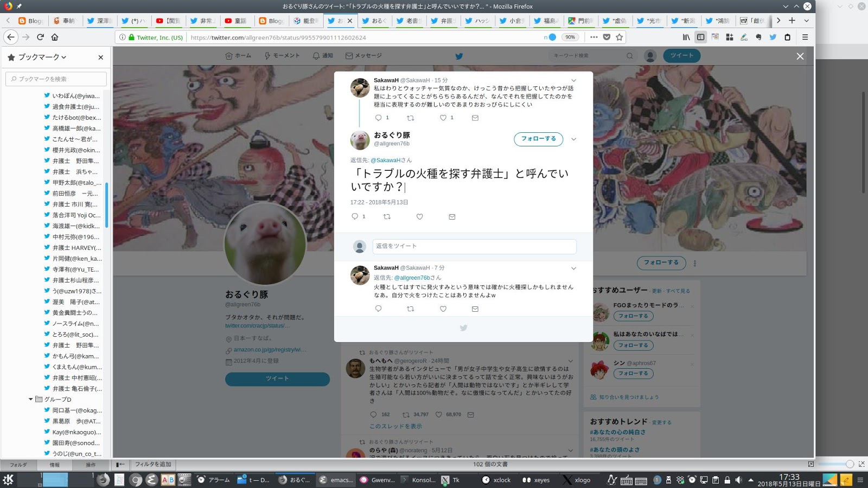Close the bookmarks sidebar
The height and width of the screenshot is (488, 868).
point(100,57)
